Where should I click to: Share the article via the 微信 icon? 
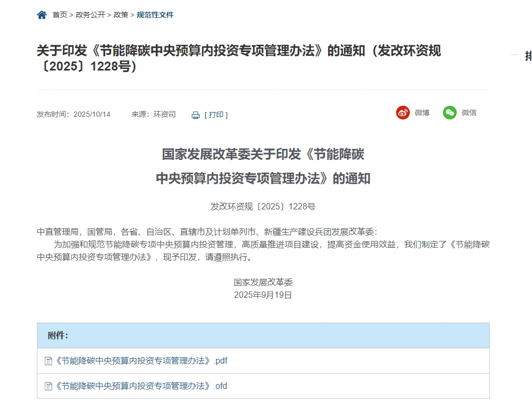pos(449,113)
